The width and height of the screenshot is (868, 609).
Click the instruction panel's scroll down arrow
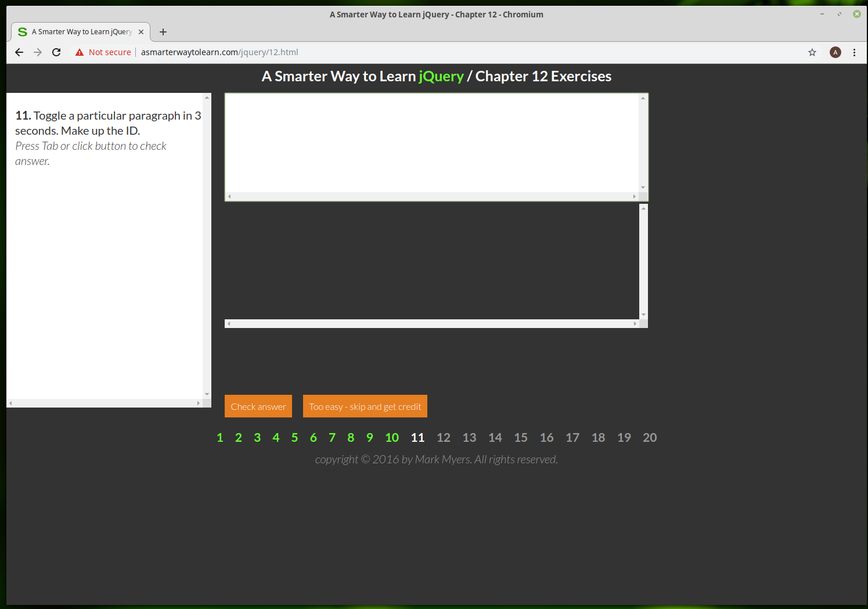207,394
